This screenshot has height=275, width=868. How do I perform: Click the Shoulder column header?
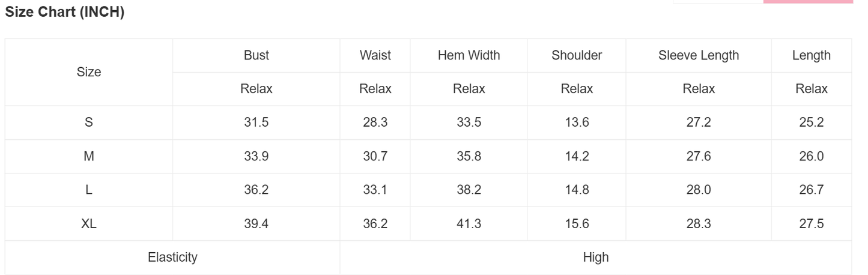[577, 55]
